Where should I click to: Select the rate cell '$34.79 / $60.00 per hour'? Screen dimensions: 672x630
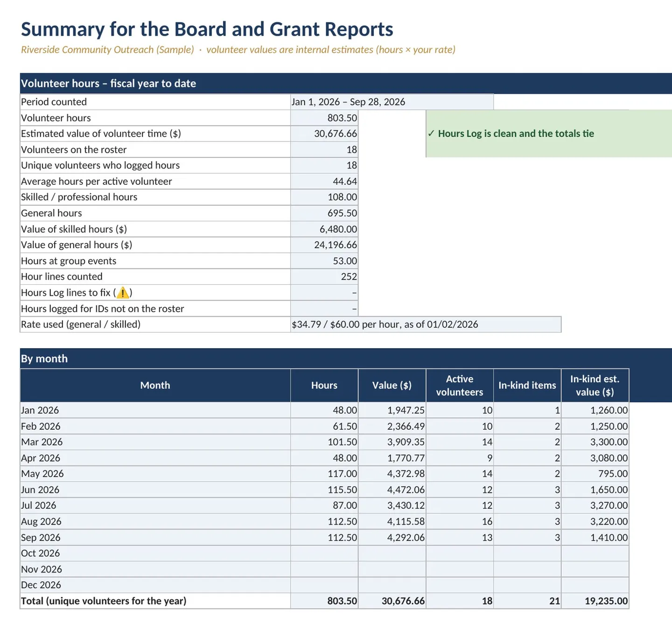426,325
